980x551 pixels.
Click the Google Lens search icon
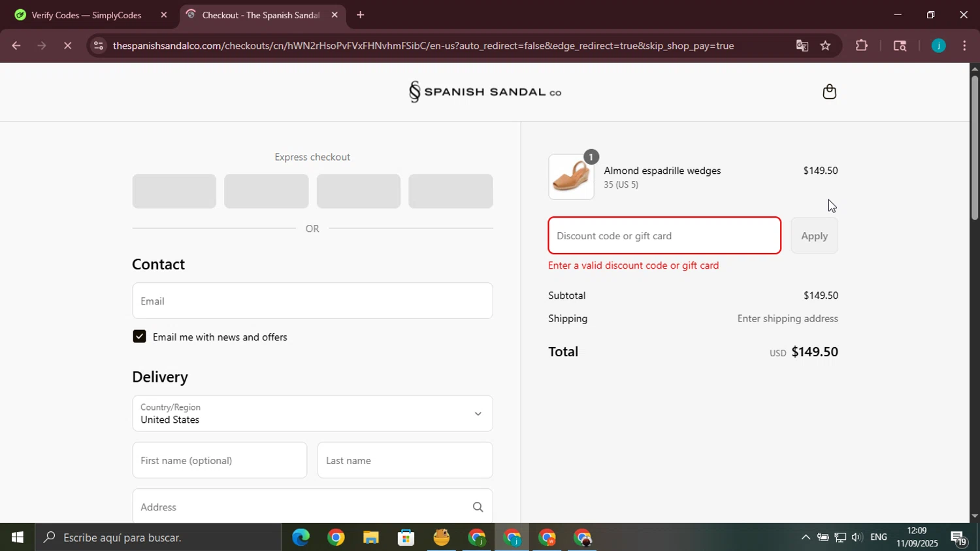[900, 46]
